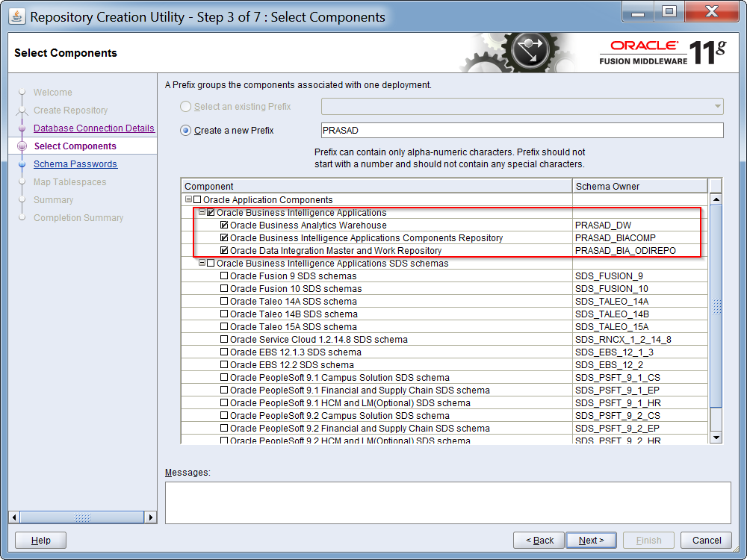Click the new prefix field containing PRASAD
Screen dimensions: 747x560
[522, 130]
